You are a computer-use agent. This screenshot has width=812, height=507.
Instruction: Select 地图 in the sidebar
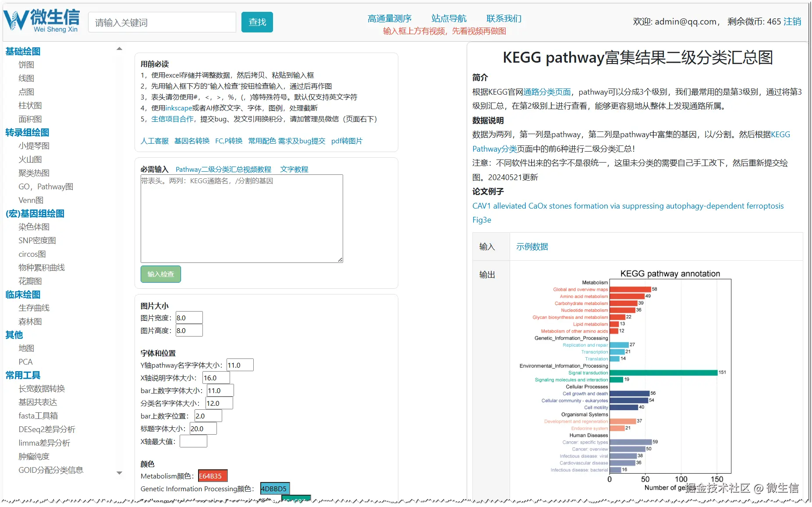pos(26,348)
